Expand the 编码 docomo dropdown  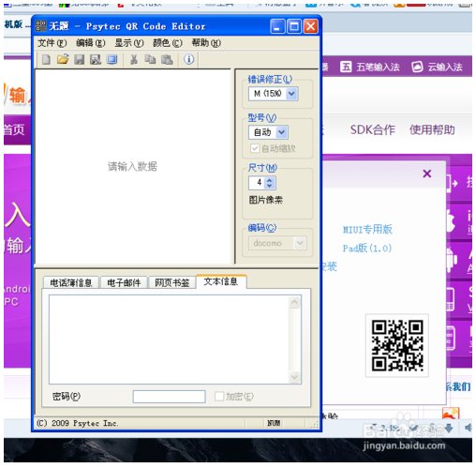click(300, 243)
